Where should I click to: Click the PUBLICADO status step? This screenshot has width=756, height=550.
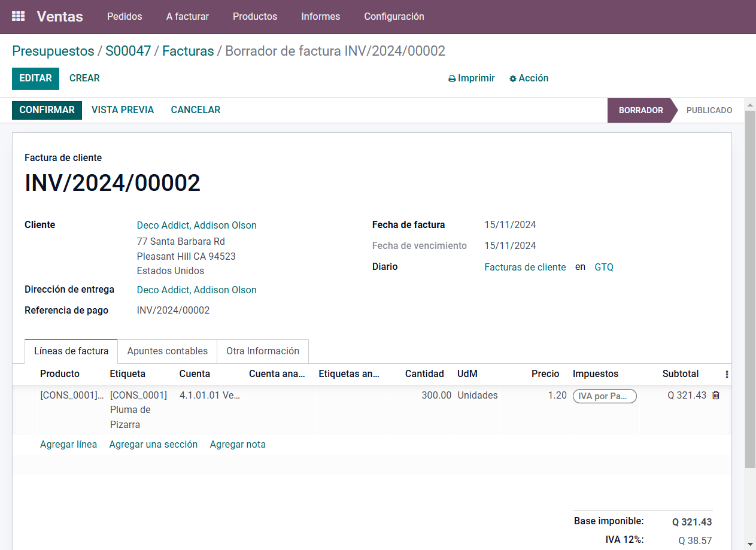709,111
